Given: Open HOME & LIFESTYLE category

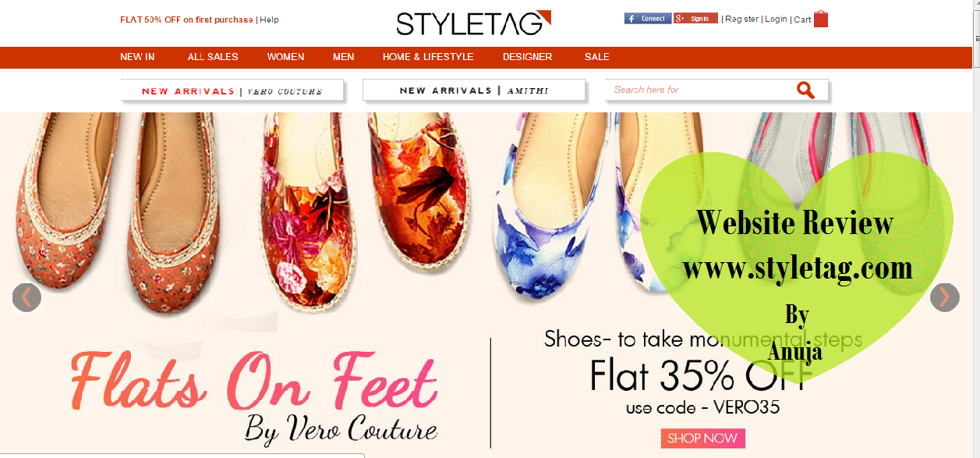Looking at the screenshot, I should [x=428, y=57].
